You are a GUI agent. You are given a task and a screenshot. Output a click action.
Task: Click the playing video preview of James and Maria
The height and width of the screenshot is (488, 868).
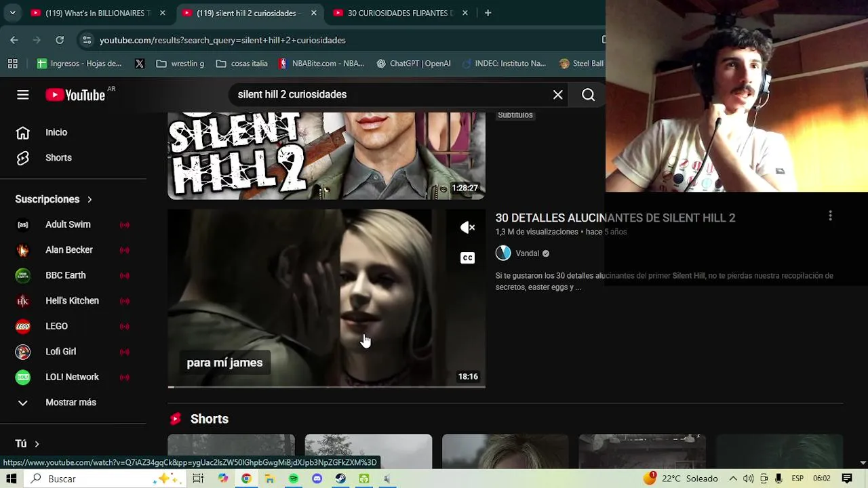coord(326,298)
